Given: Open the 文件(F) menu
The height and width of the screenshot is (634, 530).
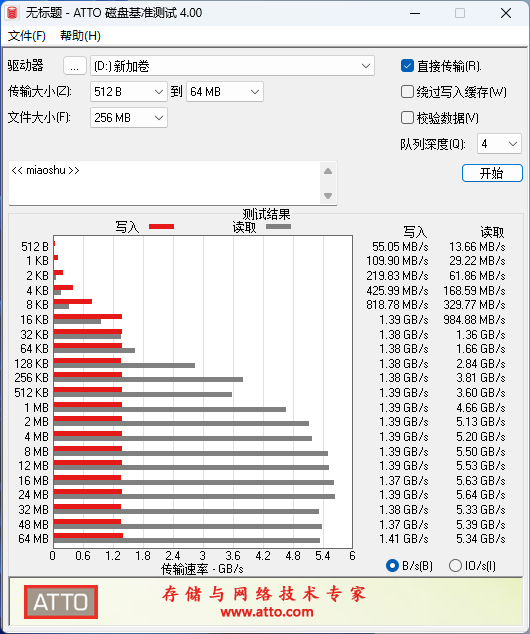Looking at the screenshot, I should [27, 36].
